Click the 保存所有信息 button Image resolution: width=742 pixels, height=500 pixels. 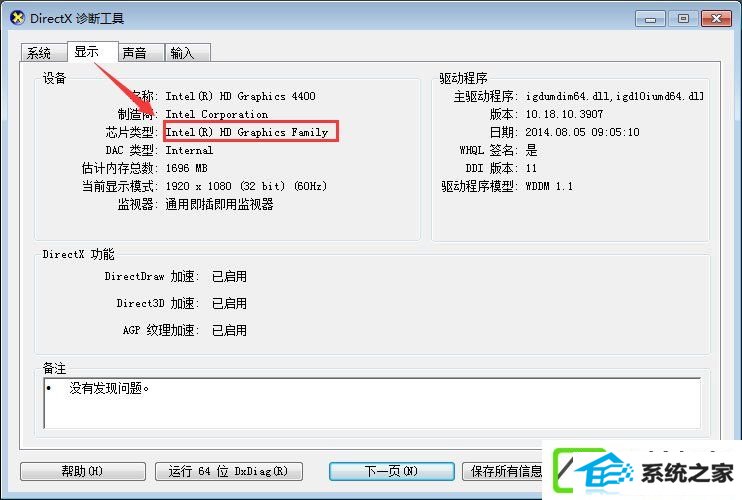pos(503,471)
